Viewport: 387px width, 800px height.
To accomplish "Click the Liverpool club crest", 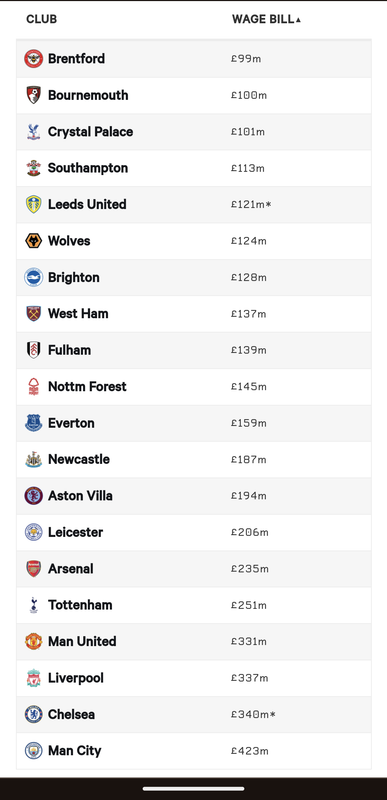I will click(x=34, y=678).
